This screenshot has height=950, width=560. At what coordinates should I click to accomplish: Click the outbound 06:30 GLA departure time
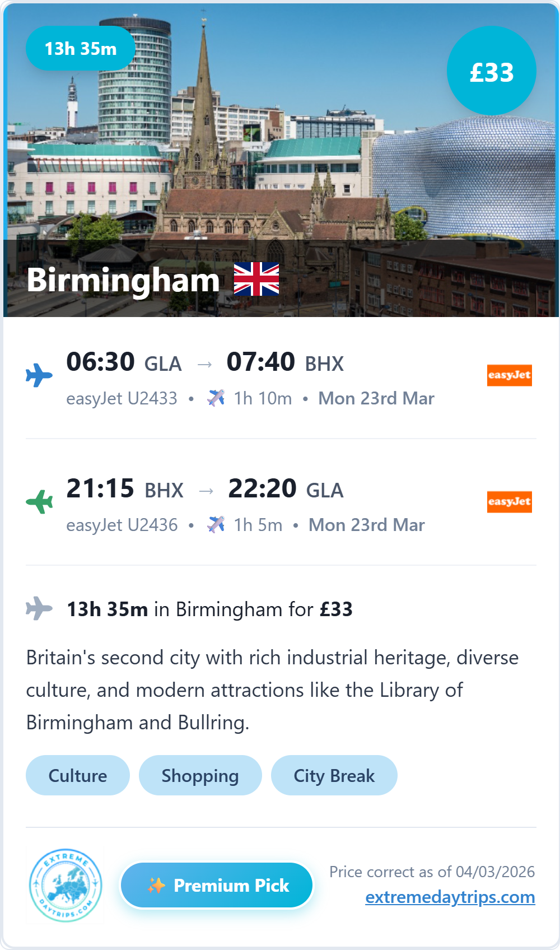[x=124, y=362]
